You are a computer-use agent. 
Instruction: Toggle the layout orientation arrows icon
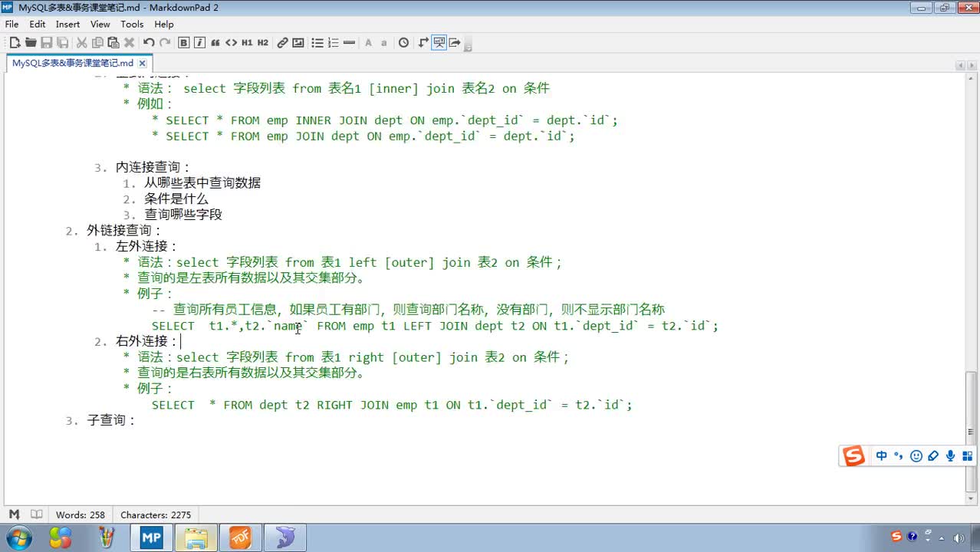click(423, 43)
